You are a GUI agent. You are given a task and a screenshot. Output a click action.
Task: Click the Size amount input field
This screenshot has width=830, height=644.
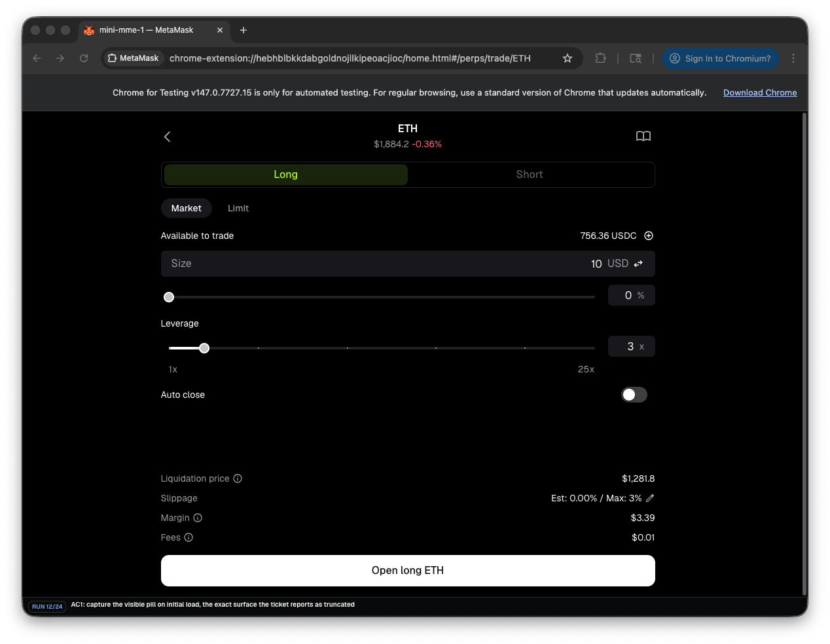click(408, 264)
